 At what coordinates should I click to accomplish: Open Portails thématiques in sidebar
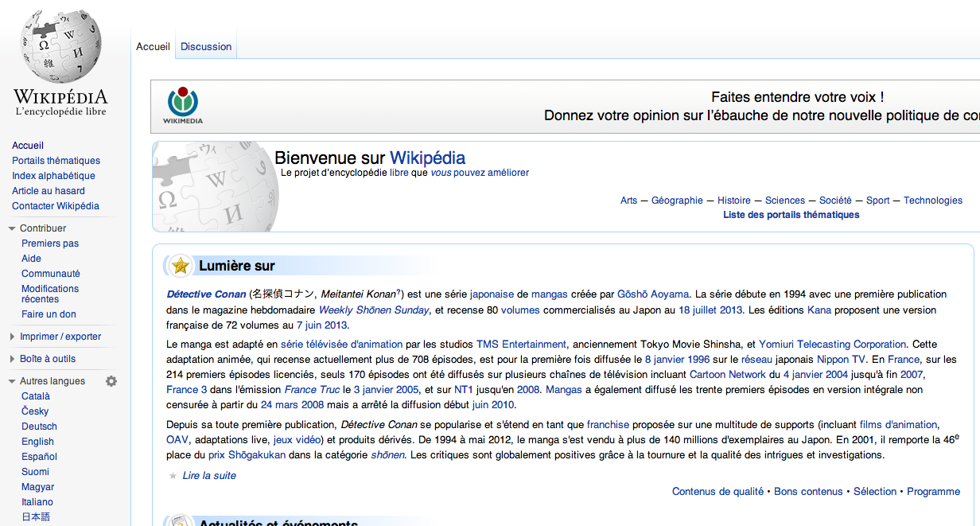click(56, 161)
